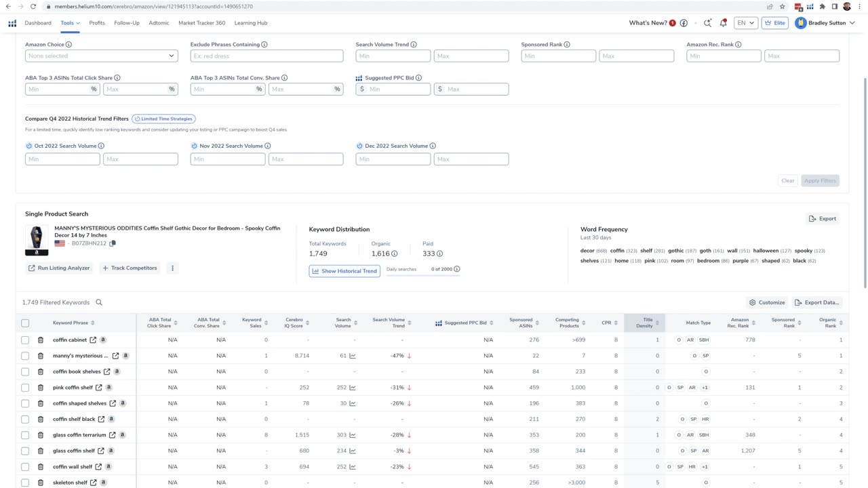Copy the ASIN B07Z8HN212 with the copy icon

(x=113, y=243)
